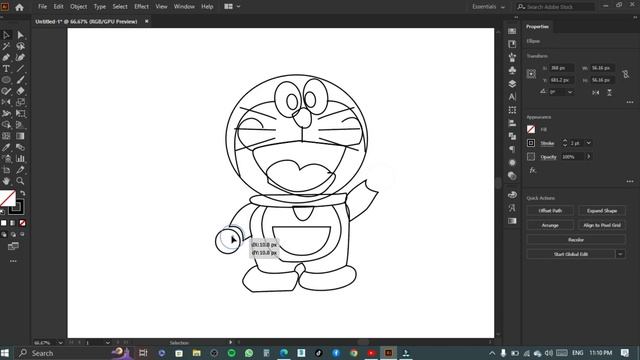Choose the Lasso tool
Image resolution: width=640 pixels, height=360 pixels.
(20, 46)
